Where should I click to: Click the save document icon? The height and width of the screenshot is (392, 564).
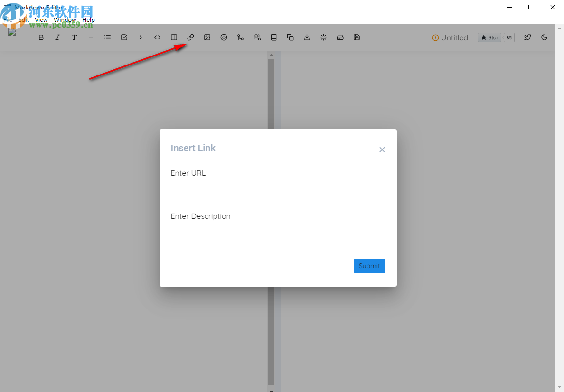click(x=357, y=37)
